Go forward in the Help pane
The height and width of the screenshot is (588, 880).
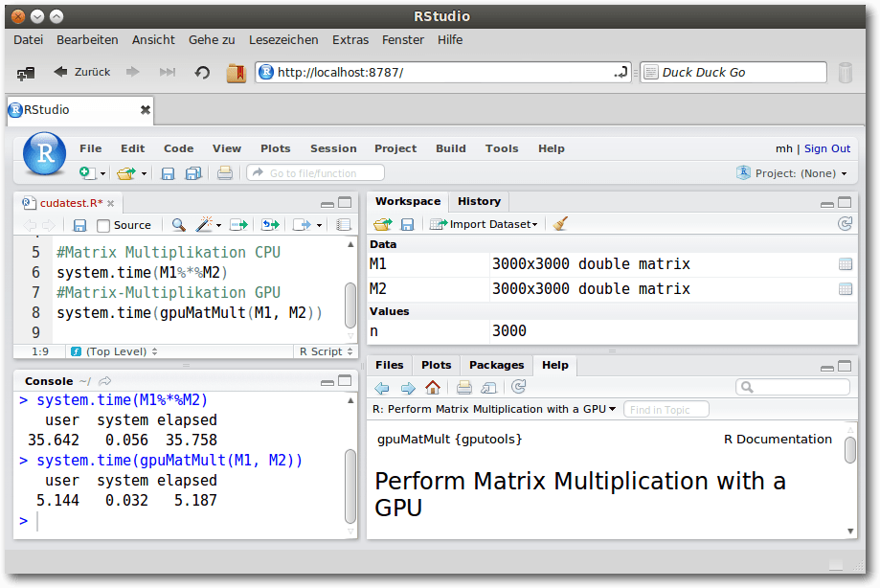(x=408, y=388)
